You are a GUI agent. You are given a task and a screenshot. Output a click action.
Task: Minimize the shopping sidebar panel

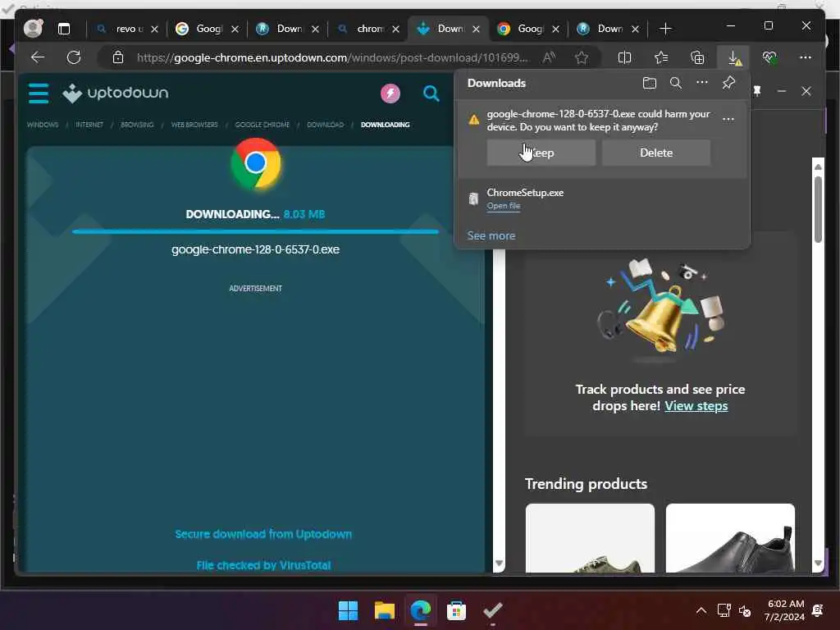click(782, 91)
